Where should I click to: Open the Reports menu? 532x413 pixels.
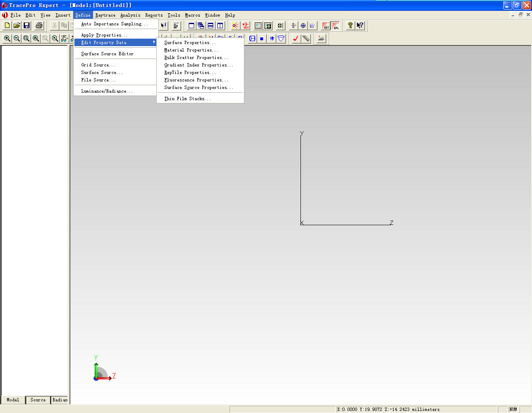click(x=154, y=15)
